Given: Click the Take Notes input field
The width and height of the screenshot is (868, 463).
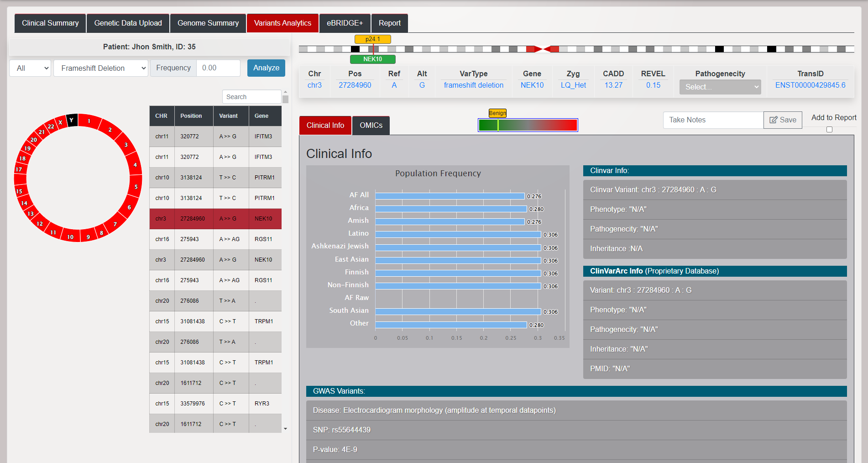Looking at the screenshot, I should [x=713, y=120].
